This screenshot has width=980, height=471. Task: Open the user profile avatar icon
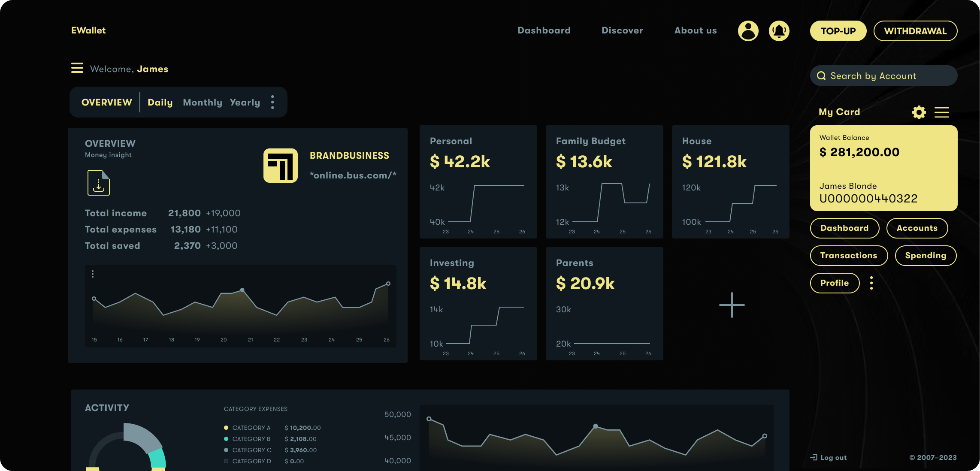point(748,31)
